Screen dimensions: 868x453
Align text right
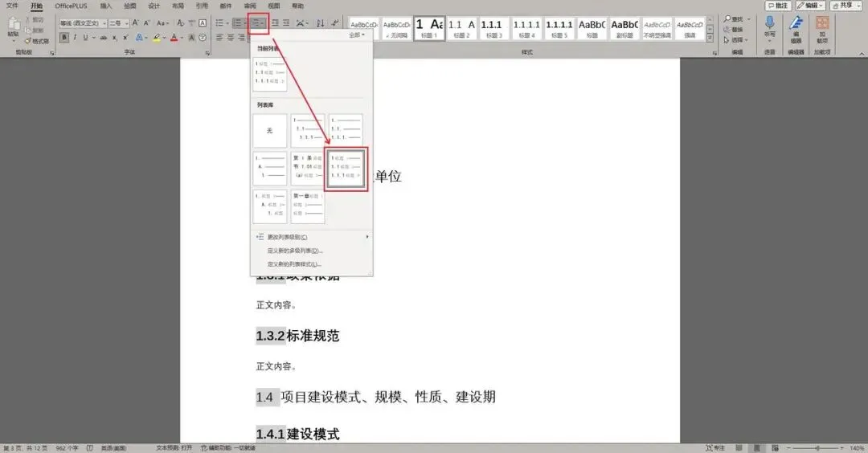pyautogui.click(x=241, y=38)
